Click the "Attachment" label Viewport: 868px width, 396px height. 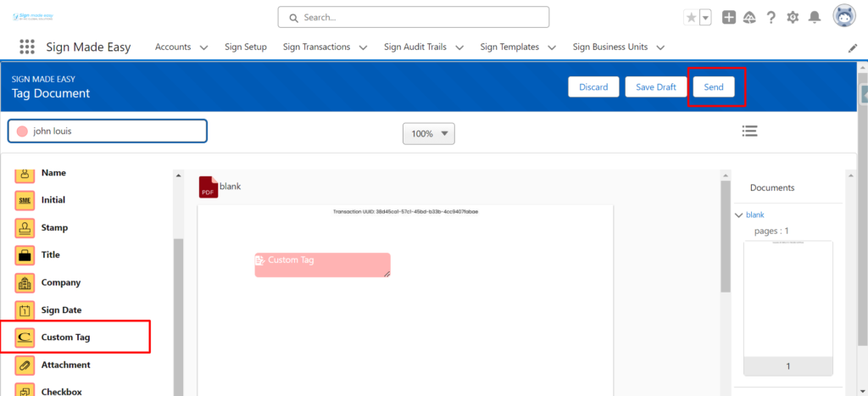[66, 365]
